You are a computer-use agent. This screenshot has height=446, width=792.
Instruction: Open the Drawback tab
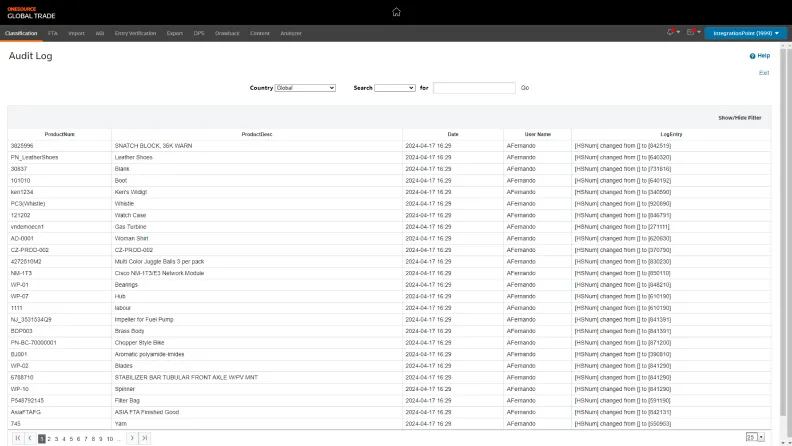click(227, 33)
